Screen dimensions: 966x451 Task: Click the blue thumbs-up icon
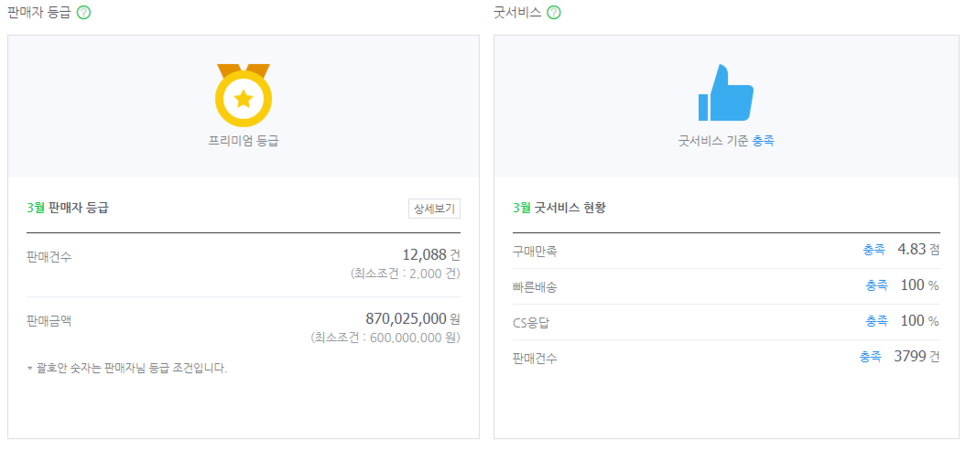click(726, 93)
